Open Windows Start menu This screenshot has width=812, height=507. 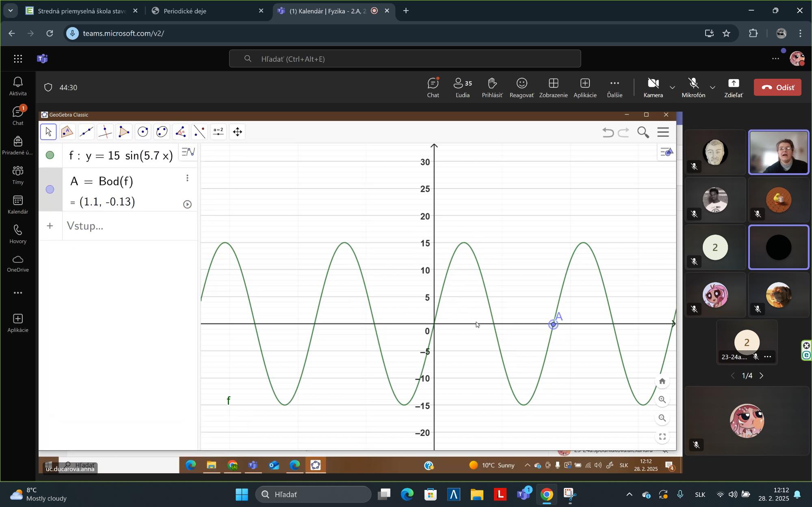[242, 494]
